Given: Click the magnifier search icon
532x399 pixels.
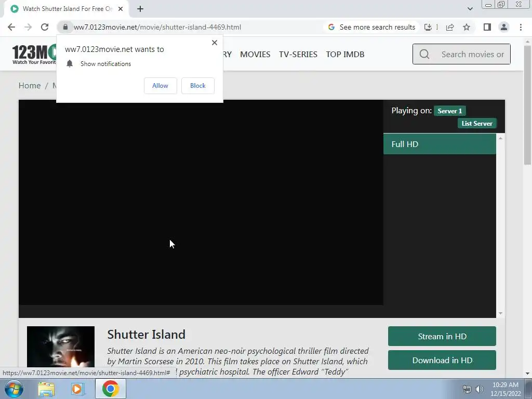Looking at the screenshot, I should pyautogui.click(x=424, y=54).
